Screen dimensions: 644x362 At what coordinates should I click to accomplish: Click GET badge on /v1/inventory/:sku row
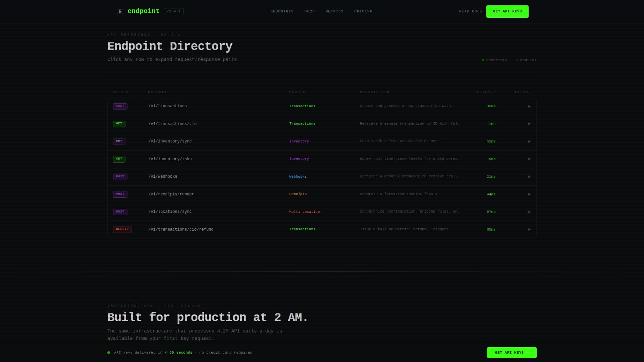[119, 159]
